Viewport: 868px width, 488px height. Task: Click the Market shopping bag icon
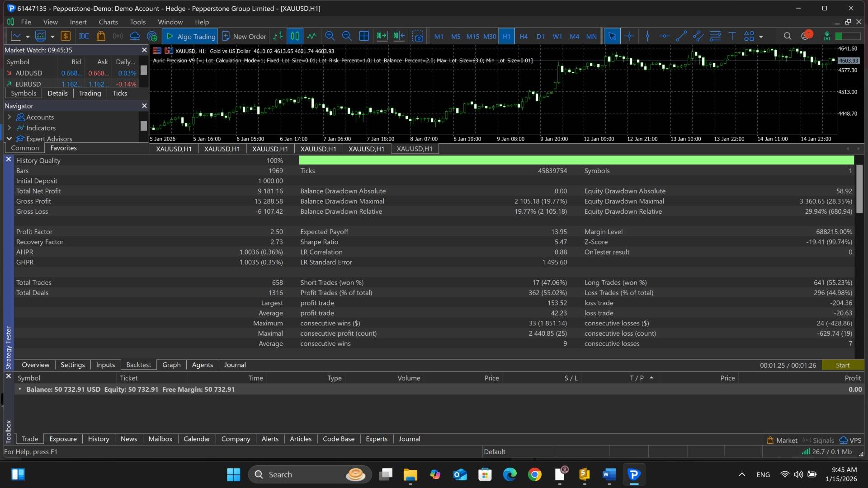point(101,36)
